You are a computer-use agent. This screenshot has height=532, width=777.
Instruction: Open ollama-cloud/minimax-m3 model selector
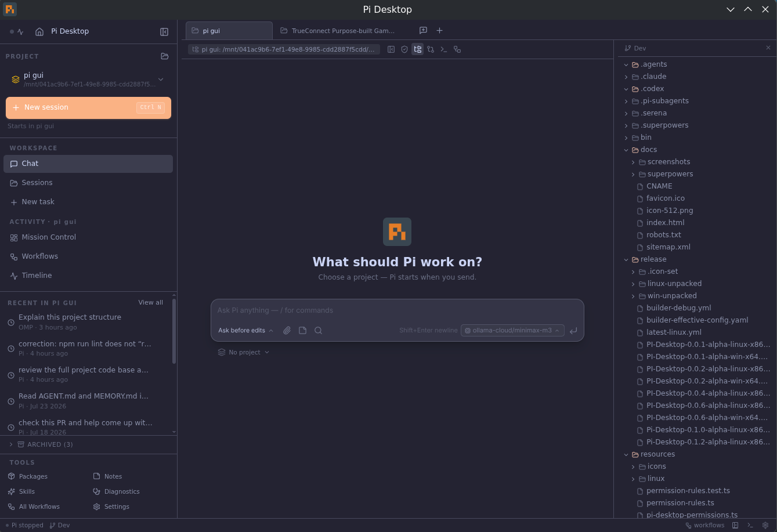point(512,330)
